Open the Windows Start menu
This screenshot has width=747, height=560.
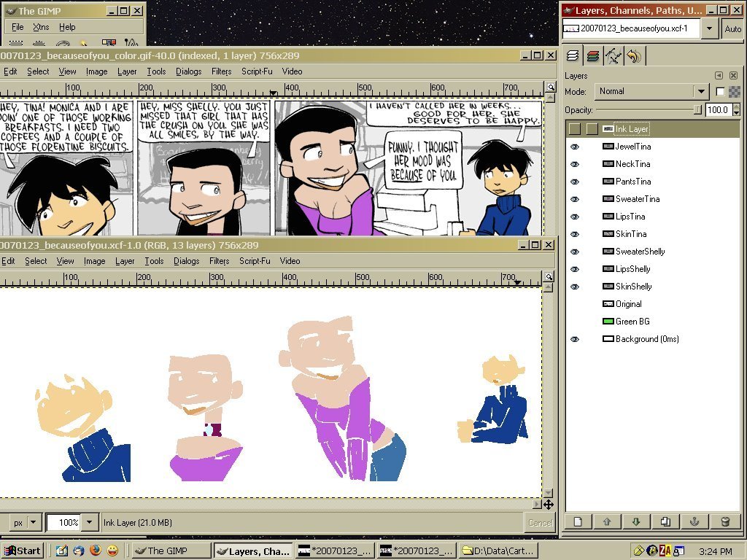click(x=23, y=551)
